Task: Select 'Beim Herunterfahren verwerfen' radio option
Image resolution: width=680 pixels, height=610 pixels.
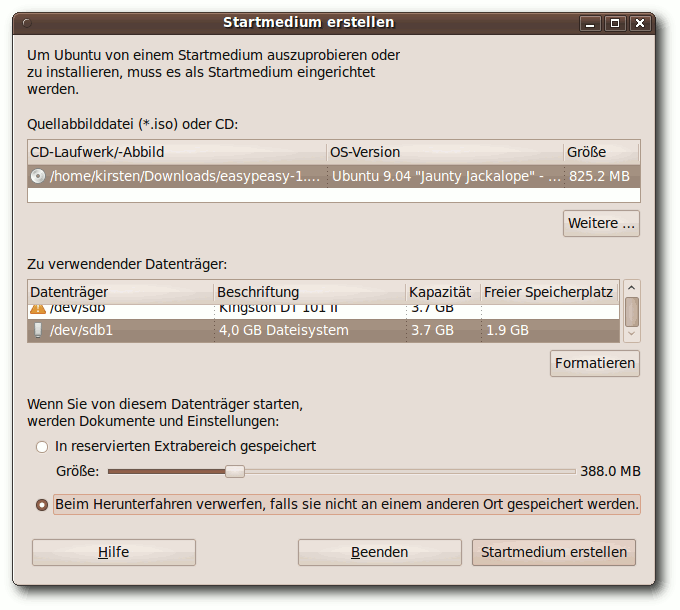Action: 42,505
